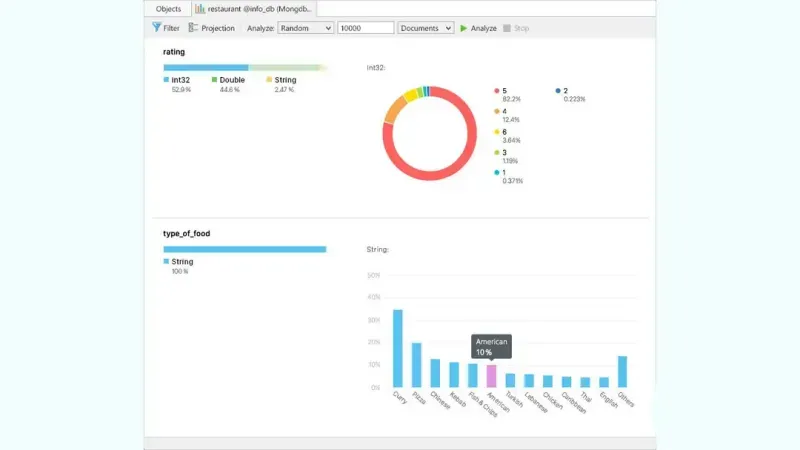Select the String legend swatch under type_of_food

coord(166,261)
